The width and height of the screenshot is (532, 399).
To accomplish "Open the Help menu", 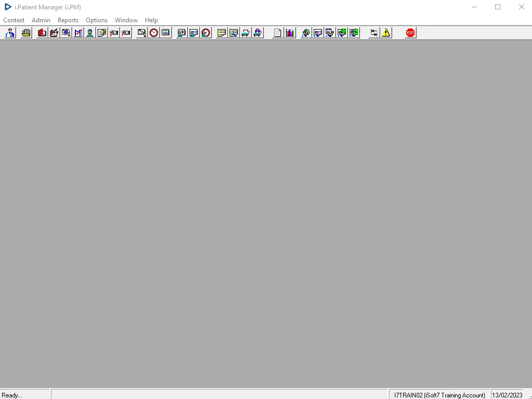I will [x=151, y=20].
